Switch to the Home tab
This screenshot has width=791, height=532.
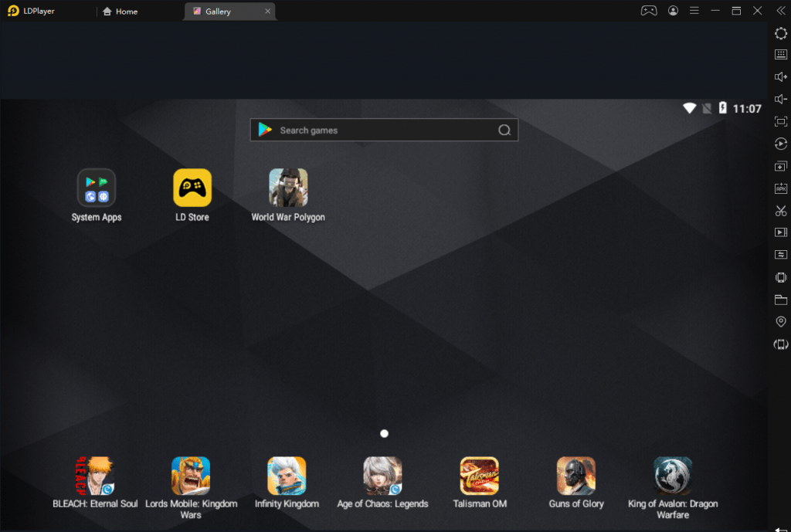pos(120,11)
